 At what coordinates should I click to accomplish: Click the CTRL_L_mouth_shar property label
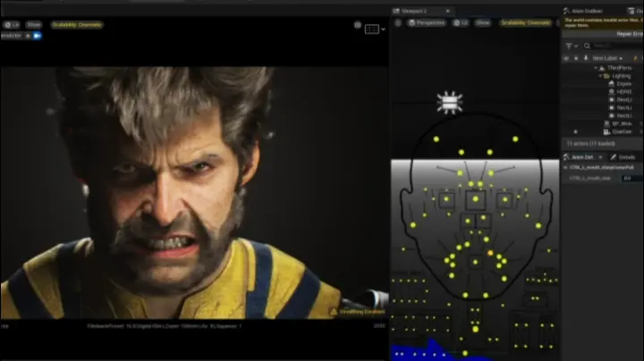coord(590,178)
